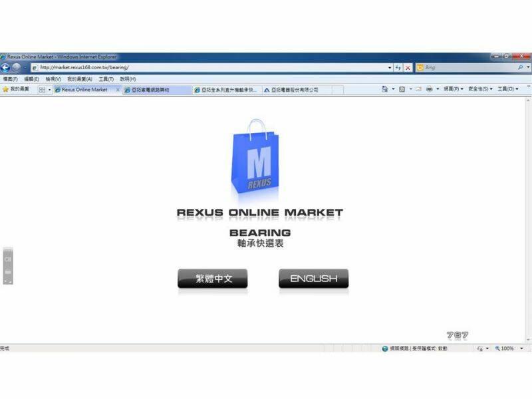
Task: Click the Bing provider icon
Action: (x=420, y=68)
